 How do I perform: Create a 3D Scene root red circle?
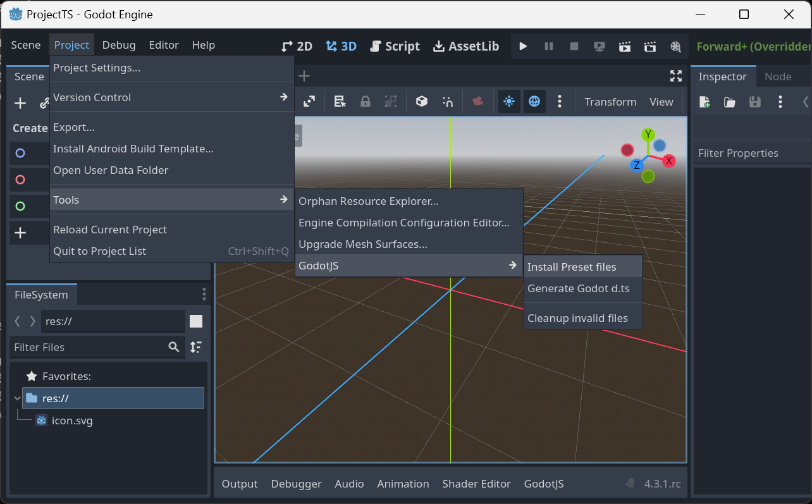tap(20, 180)
